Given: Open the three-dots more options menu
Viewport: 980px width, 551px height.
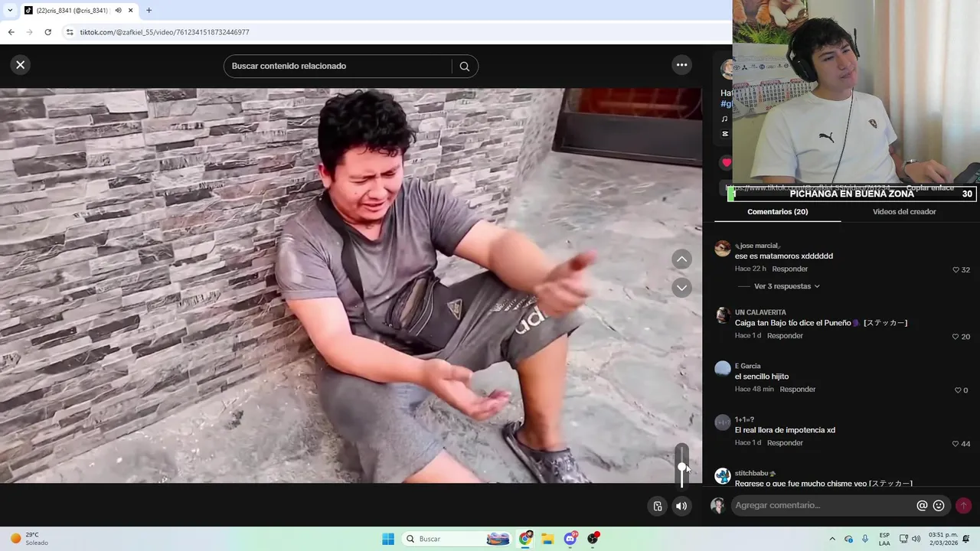Looking at the screenshot, I should 681,65.
